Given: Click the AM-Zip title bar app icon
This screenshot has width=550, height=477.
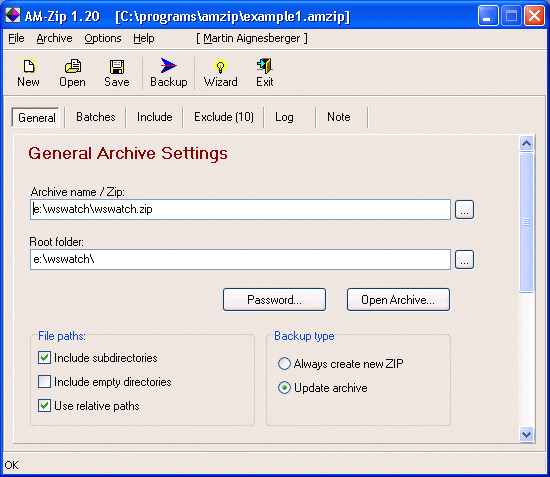Looking at the screenshot, I should tap(13, 15).
